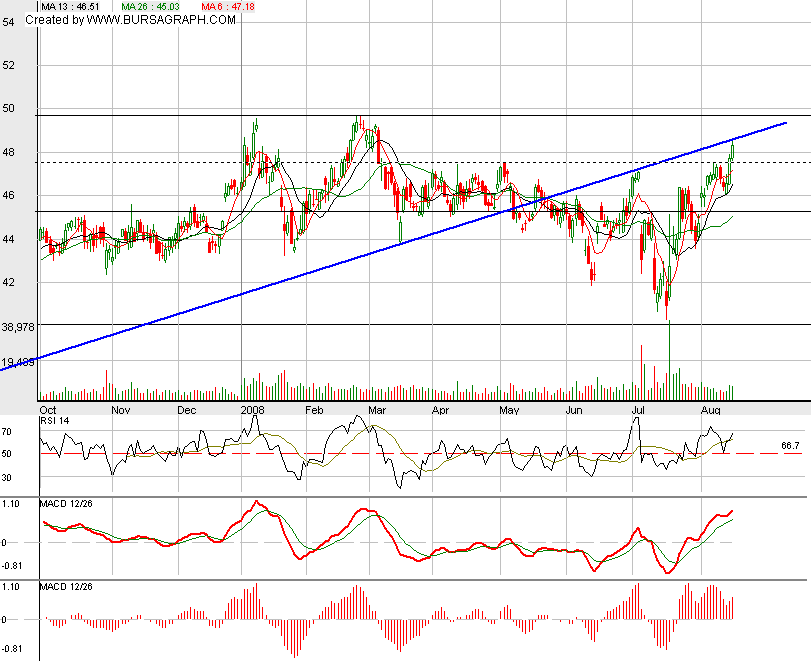The width and height of the screenshot is (811, 661).
Task: Select the 38,978 volume axis label
Action: point(18,327)
